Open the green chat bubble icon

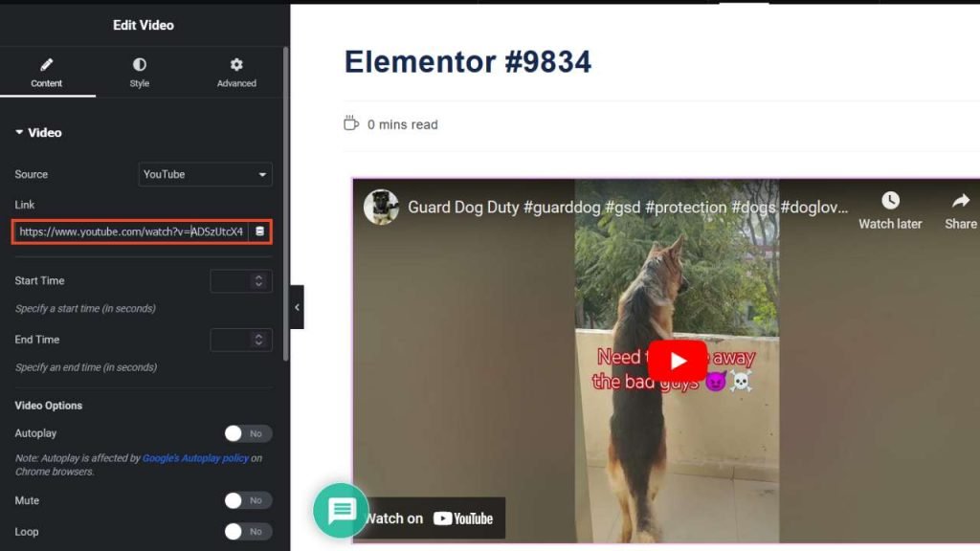pyautogui.click(x=341, y=510)
